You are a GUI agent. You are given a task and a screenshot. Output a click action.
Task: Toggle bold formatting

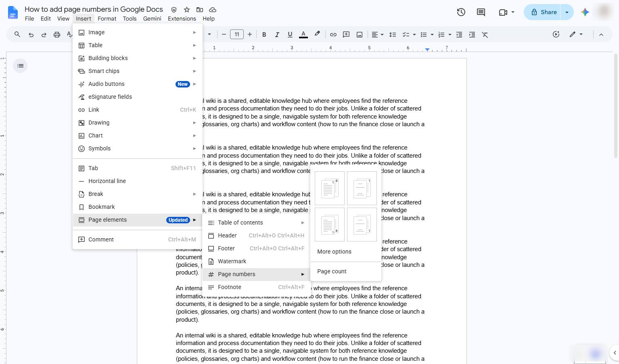tap(264, 35)
